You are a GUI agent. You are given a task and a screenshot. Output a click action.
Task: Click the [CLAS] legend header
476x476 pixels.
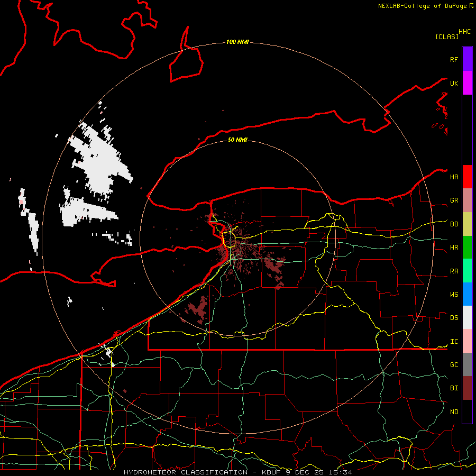447,36
